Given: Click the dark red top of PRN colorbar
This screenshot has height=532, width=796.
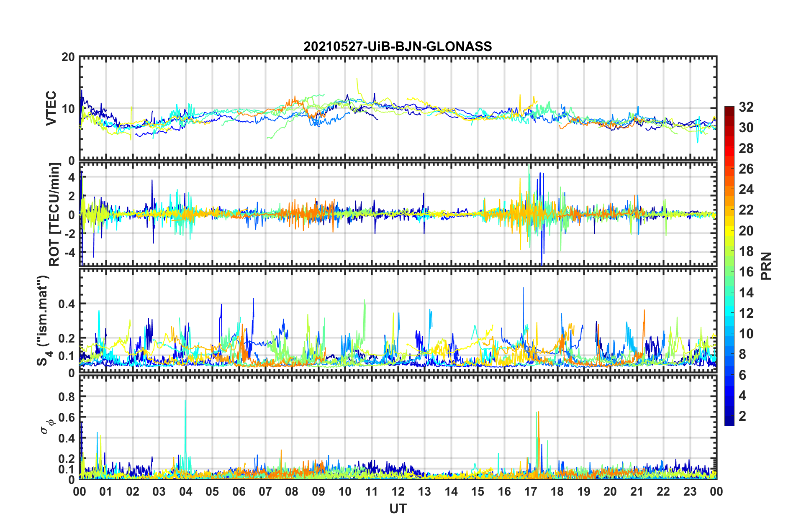Looking at the screenshot, I should click(x=729, y=110).
